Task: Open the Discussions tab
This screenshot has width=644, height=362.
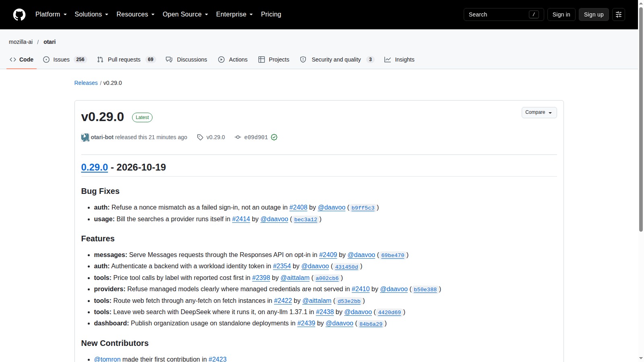Action: pyautogui.click(x=186, y=60)
